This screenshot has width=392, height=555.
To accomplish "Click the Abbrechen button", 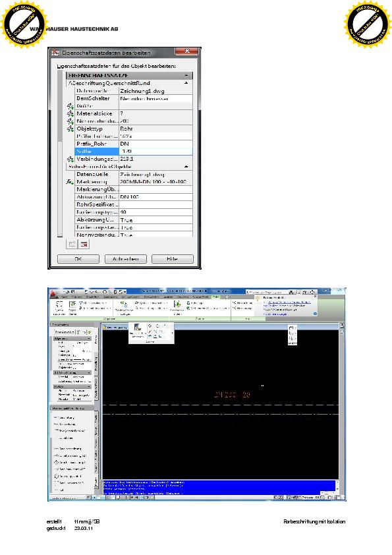I will coord(126,259).
